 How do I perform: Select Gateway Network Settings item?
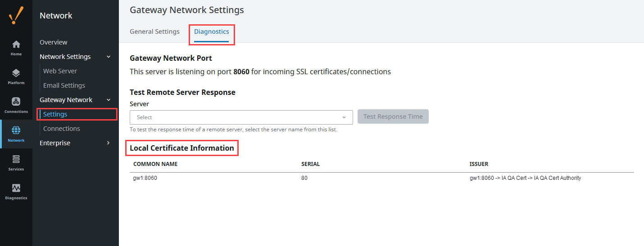pyautogui.click(x=55, y=114)
